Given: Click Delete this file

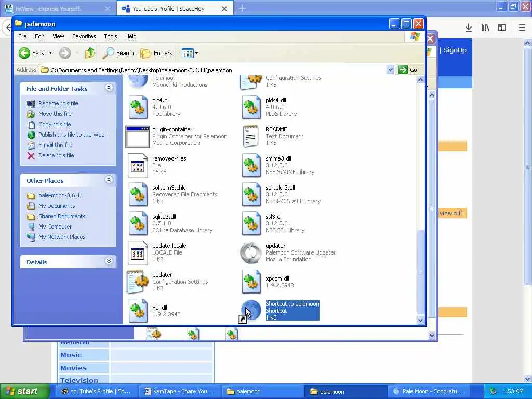Looking at the screenshot, I should 56,155.
